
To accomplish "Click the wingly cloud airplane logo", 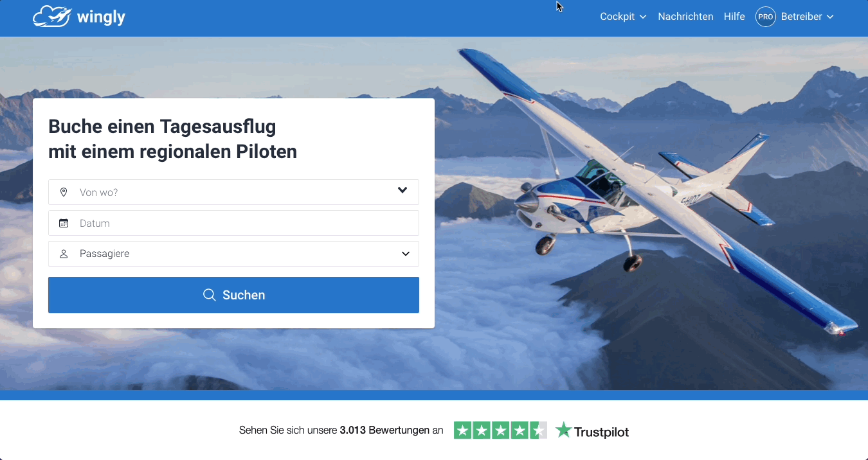I will pyautogui.click(x=51, y=17).
